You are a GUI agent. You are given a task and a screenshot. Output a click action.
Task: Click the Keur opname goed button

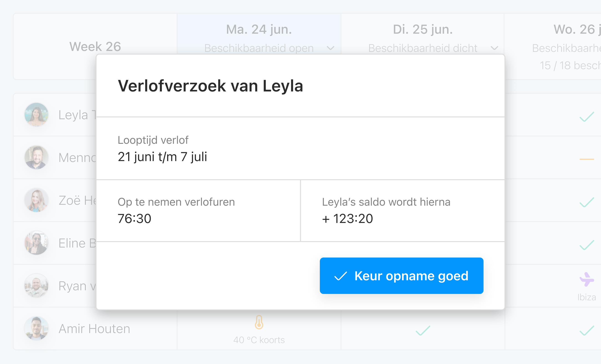pos(401,276)
